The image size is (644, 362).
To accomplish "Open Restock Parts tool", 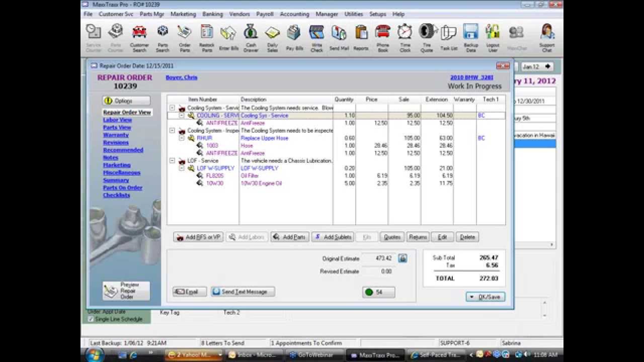I will click(x=207, y=38).
